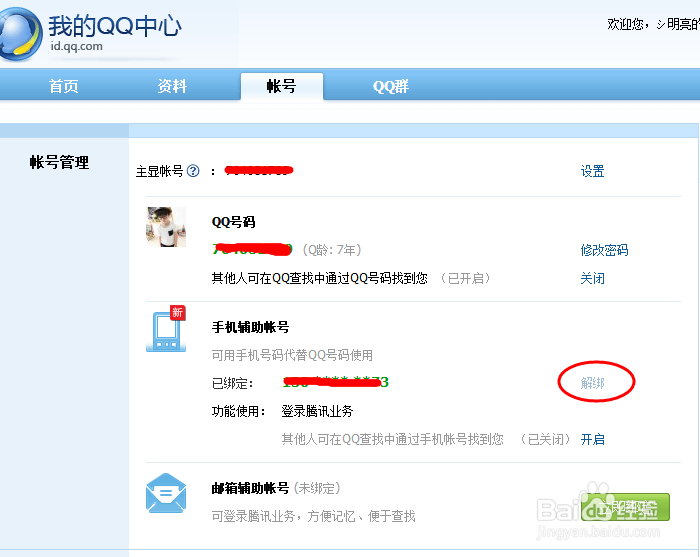700x557 pixels.
Task: Click the (未绑定) status text
Action: pyautogui.click(x=317, y=488)
